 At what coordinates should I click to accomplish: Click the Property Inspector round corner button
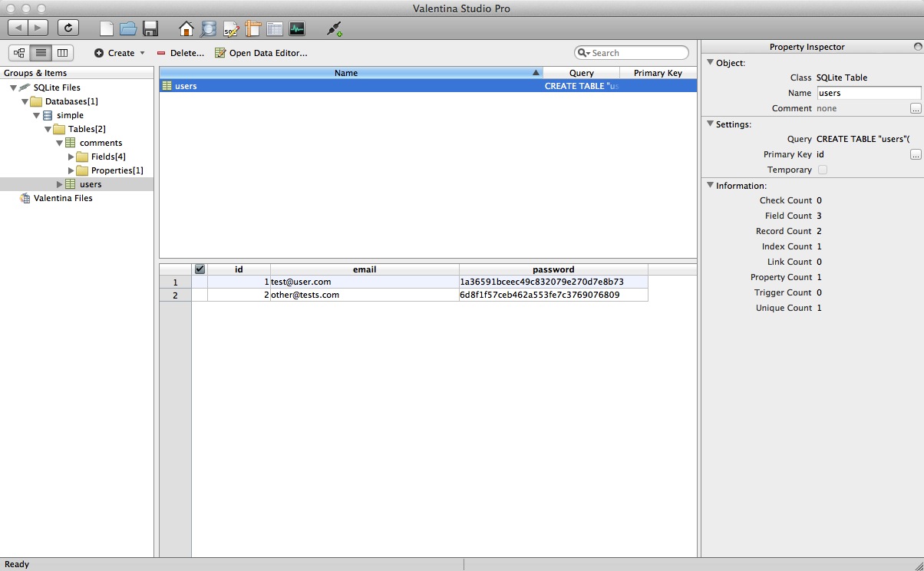(x=918, y=47)
